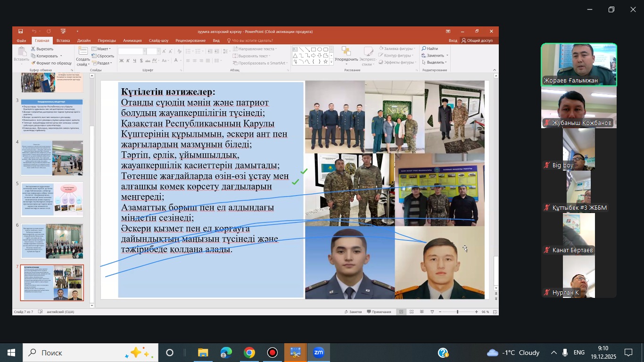Click the Reset slide (Сбросить) button
The height and width of the screenshot is (362, 644).
[103, 56]
